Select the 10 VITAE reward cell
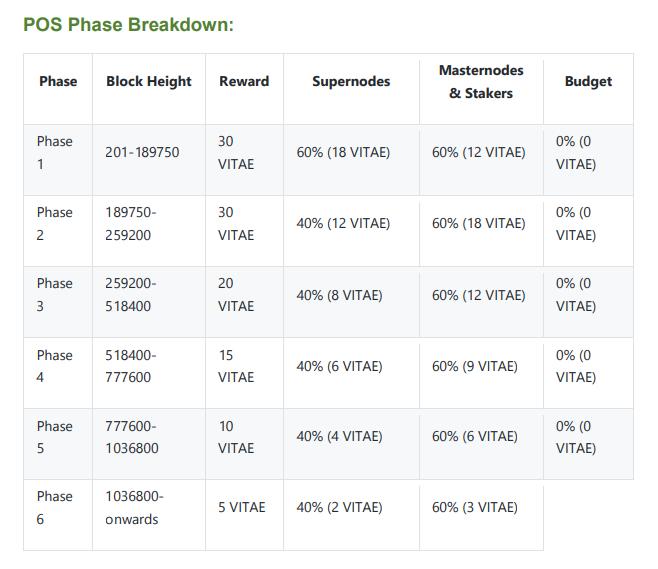658x569 pixels. (x=236, y=437)
